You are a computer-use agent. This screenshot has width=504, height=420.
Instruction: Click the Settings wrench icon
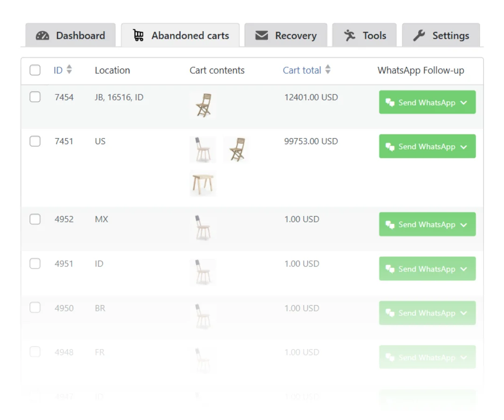[419, 35]
